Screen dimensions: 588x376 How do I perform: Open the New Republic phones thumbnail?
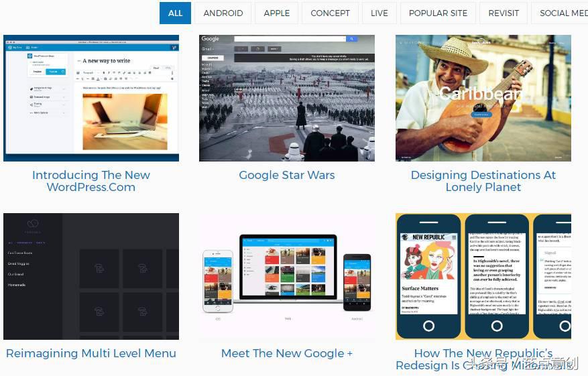pyautogui.click(x=483, y=277)
